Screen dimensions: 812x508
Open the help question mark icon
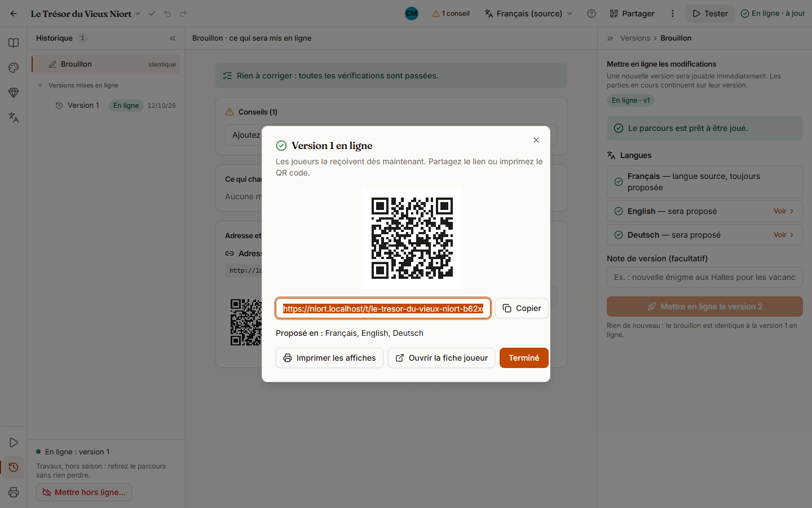click(x=592, y=14)
